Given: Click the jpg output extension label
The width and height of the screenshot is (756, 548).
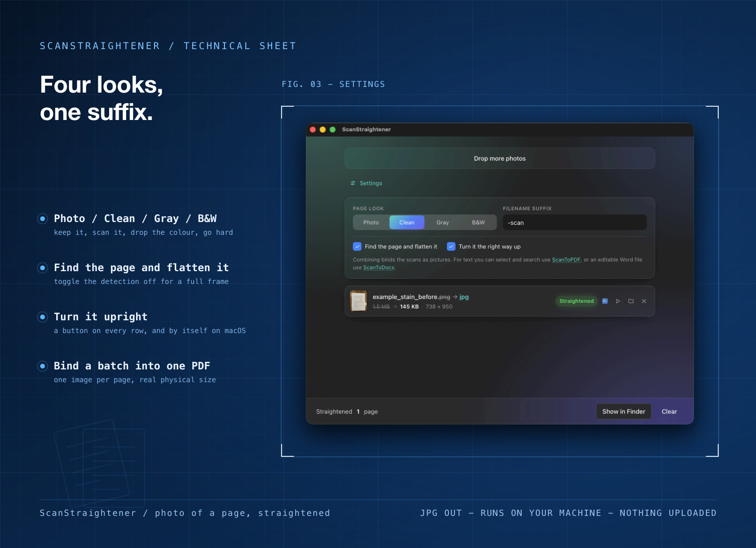Looking at the screenshot, I should tap(464, 297).
